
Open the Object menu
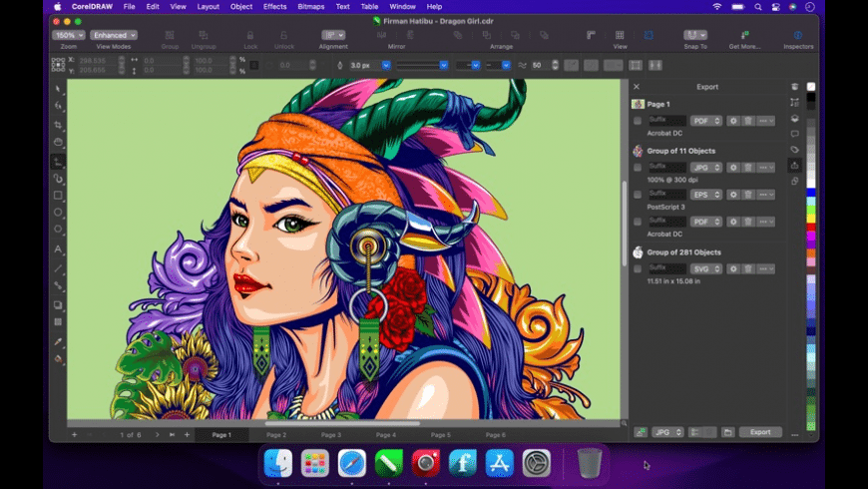tap(241, 7)
